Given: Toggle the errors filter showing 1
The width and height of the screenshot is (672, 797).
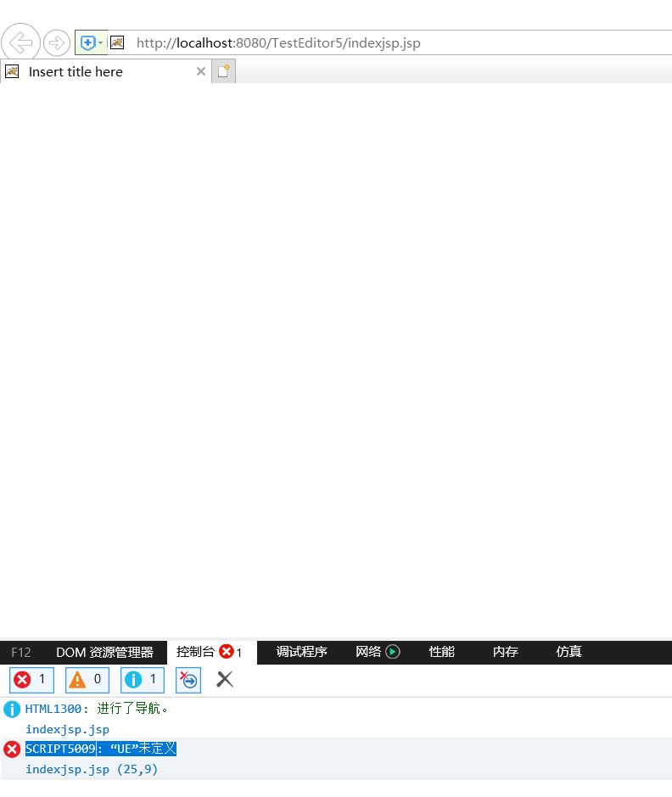Looking at the screenshot, I should [x=31, y=680].
